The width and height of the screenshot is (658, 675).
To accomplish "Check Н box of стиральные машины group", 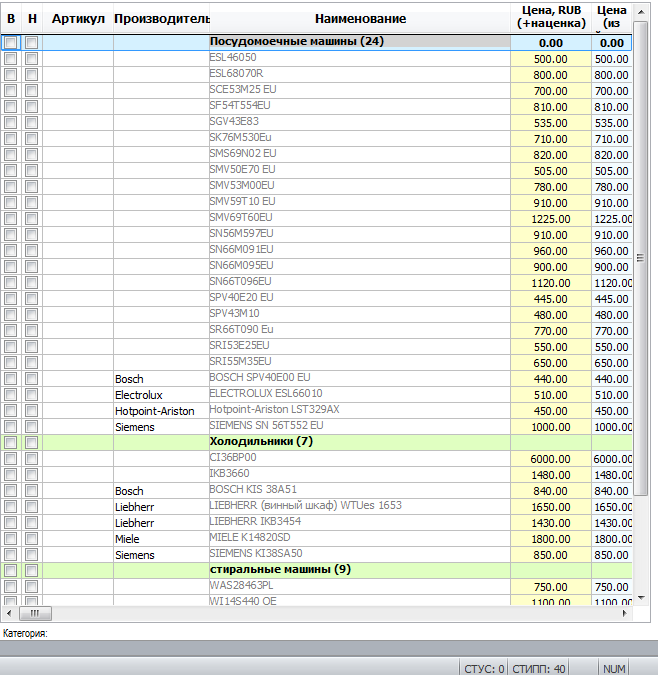I will click(31, 570).
